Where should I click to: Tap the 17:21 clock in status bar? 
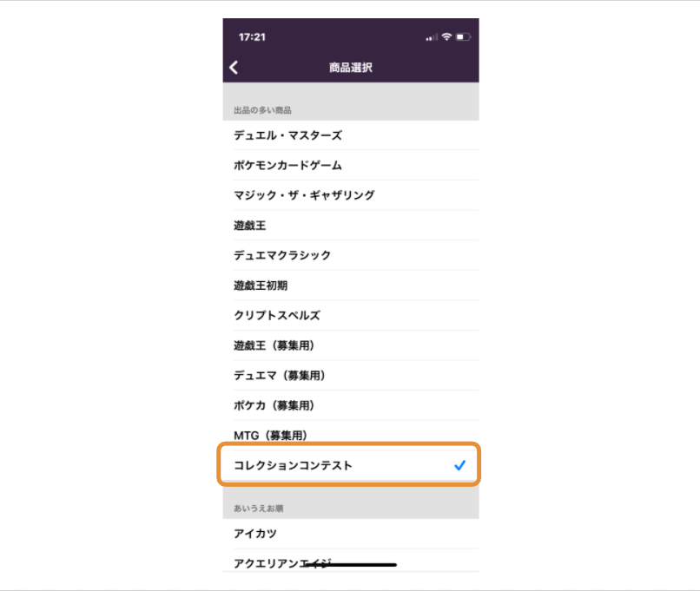tap(252, 37)
